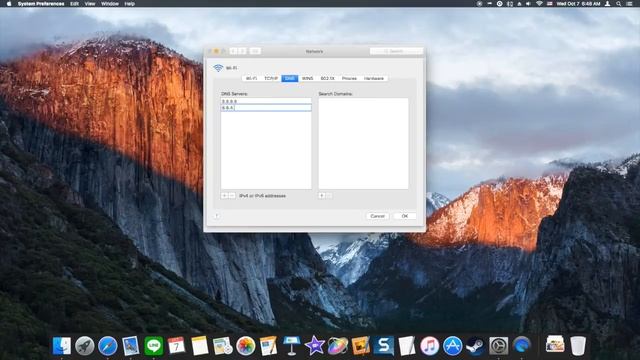The image size is (640, 360).
Task: Open the photo stack folder in dock
Action: point(555,344)
